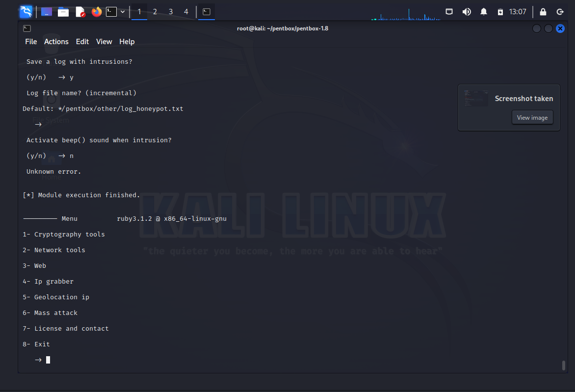Launch Firefox from the top panel
The image size is (575, 392).
97,11
